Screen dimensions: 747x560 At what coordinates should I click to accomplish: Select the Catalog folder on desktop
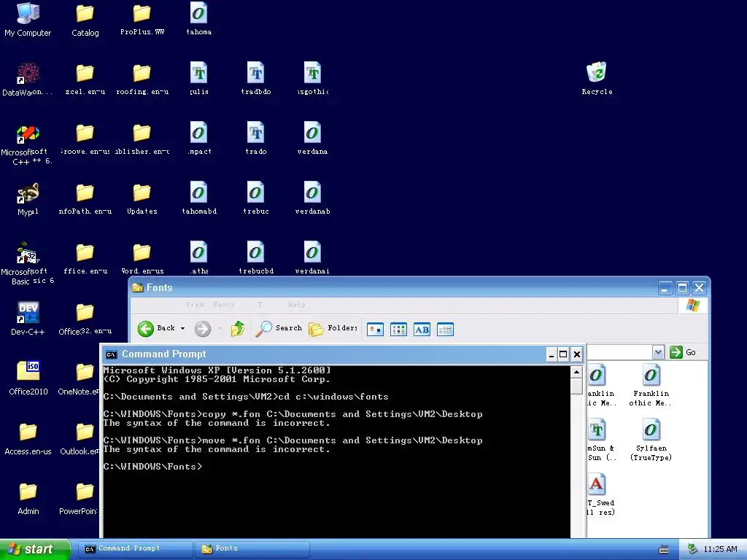[x=85, y=20]
